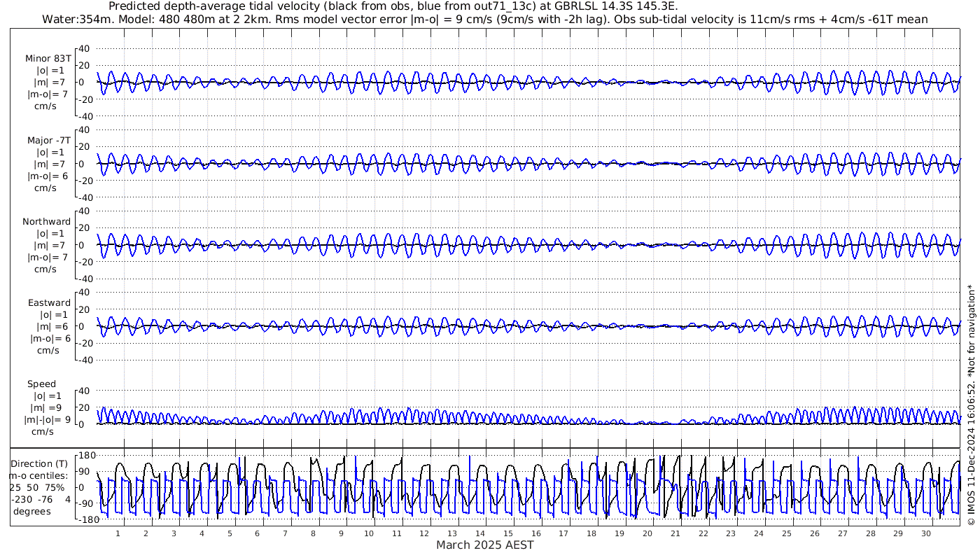Click the x-axis day label '25'

pyautogui.click(x=786, y=533)
